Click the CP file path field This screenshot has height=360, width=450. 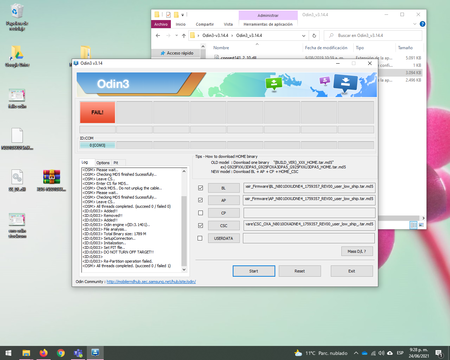pos(309,213)
